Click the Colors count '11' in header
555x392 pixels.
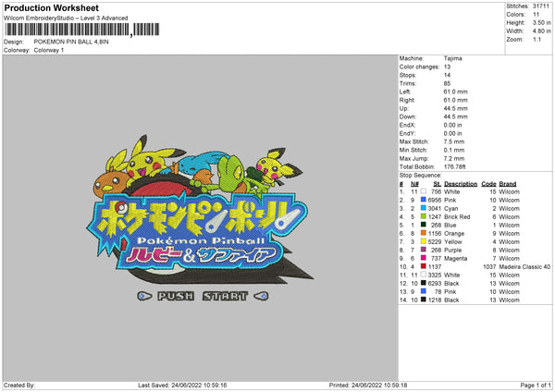(x=536, y=15)
